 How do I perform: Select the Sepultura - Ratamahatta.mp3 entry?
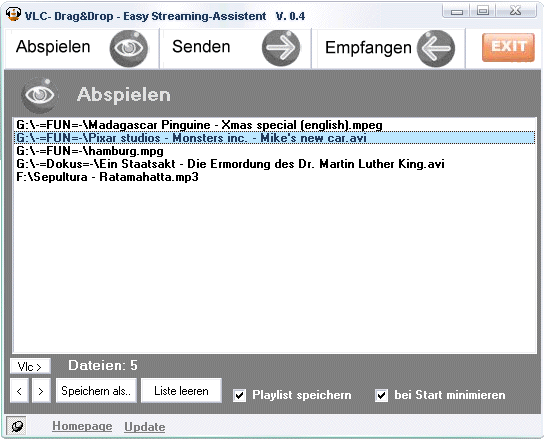(x=275, y=177)
